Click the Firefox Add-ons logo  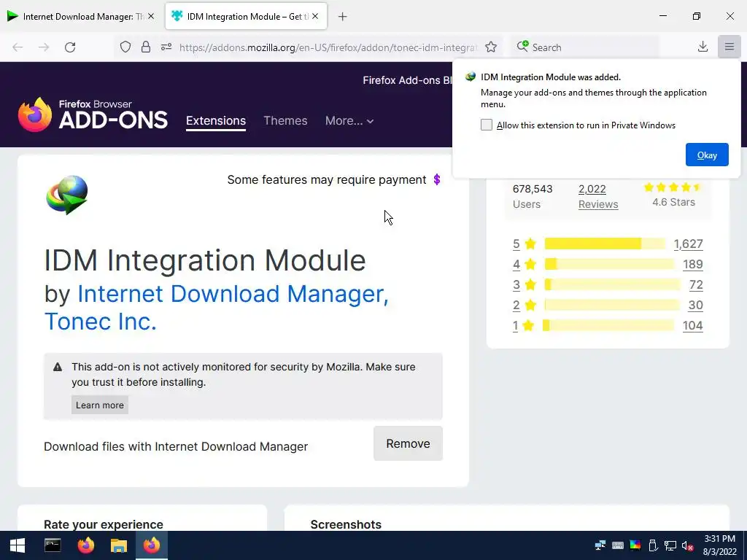pos(93,114)
